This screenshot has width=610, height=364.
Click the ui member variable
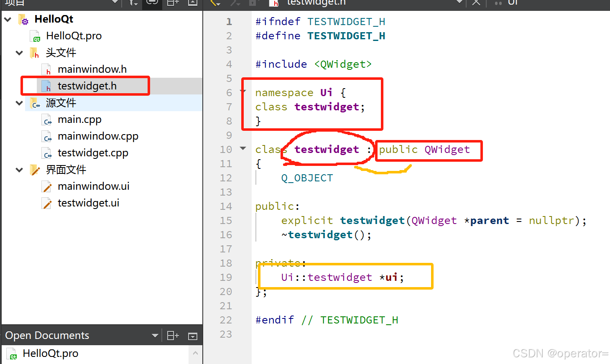[392, 277]
